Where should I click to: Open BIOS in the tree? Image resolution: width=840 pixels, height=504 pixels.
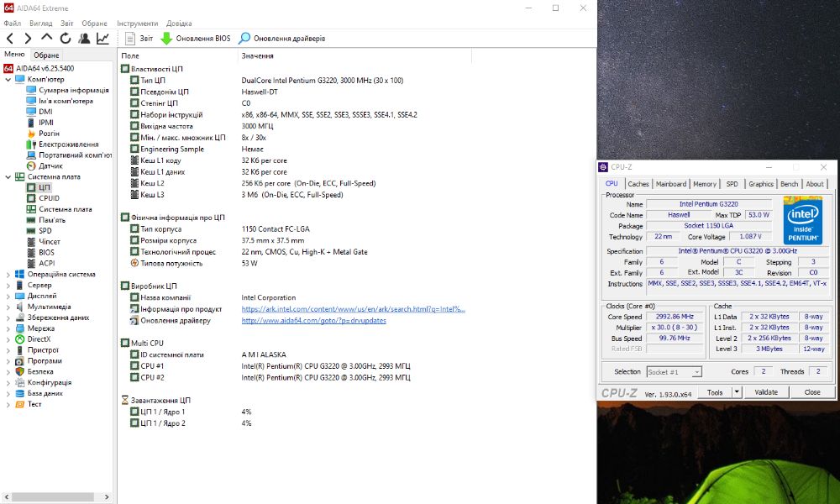pyautogui.click(x=46, y=252)
